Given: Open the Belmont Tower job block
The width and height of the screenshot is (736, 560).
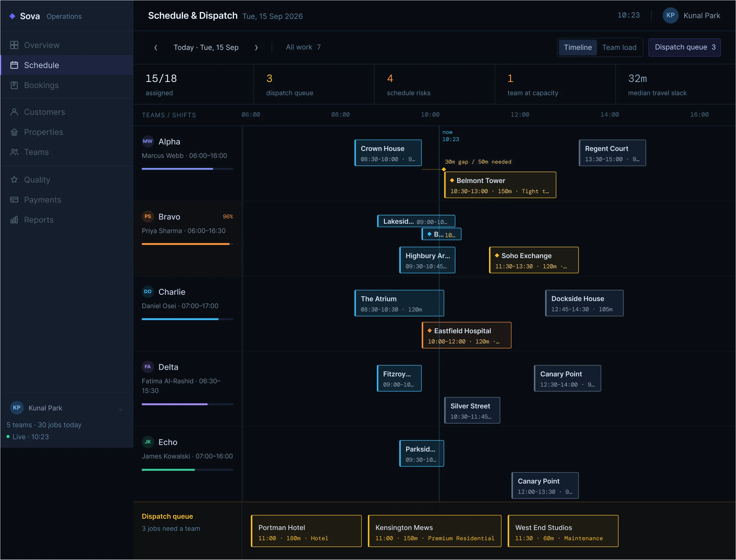Looking at the screenshot, I should click(500, 185).
